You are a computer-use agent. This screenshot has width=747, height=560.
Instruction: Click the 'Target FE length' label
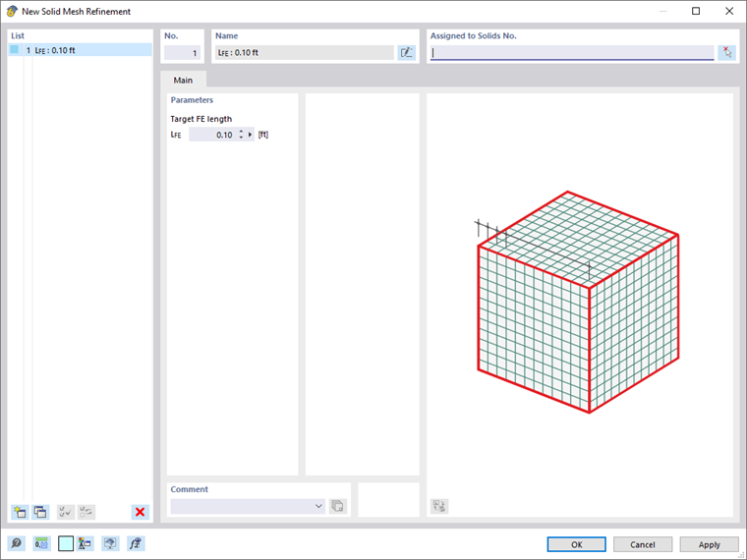[201, 119]
